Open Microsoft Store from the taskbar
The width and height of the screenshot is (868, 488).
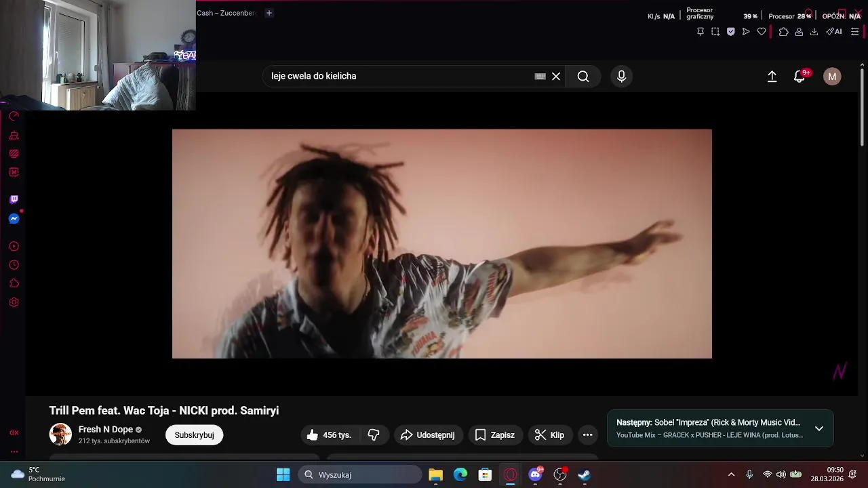[x=485, y=474]
